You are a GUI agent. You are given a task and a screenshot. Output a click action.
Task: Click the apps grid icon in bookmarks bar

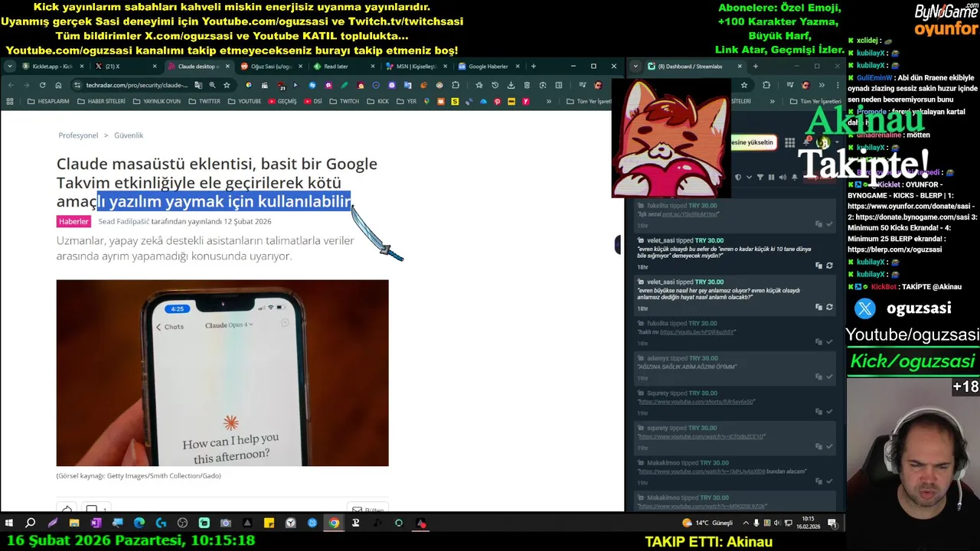pyautogui.click(x=10, y=101)
